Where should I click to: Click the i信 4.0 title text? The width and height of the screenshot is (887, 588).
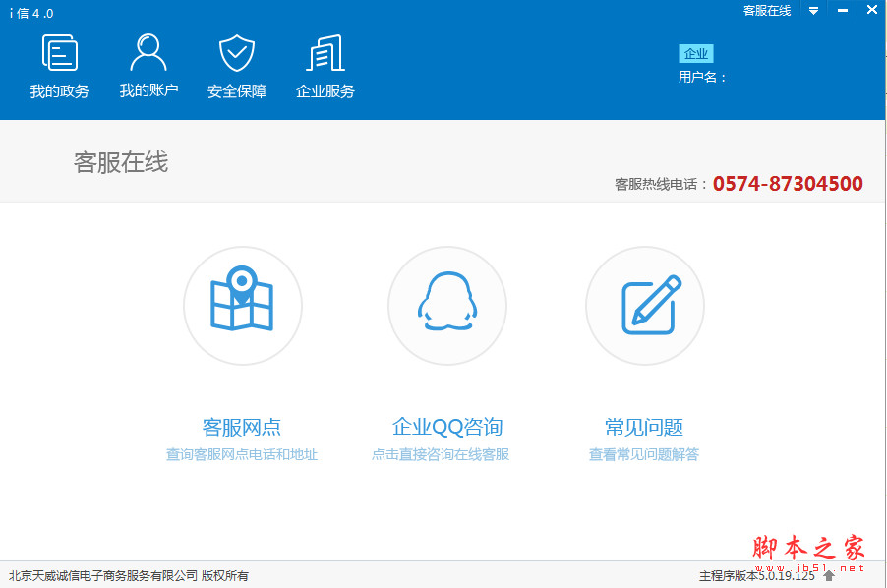pos(31,13)
